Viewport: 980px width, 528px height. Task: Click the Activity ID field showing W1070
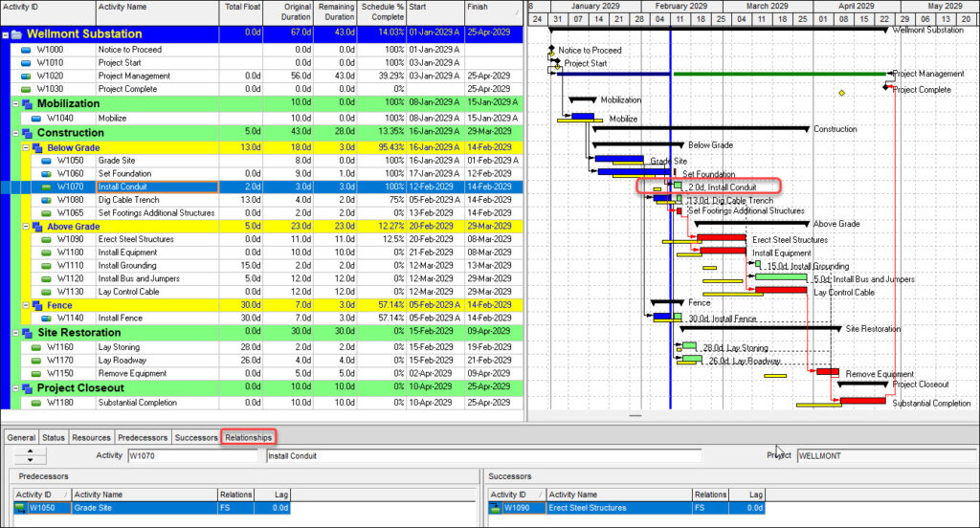pos(192,456)
